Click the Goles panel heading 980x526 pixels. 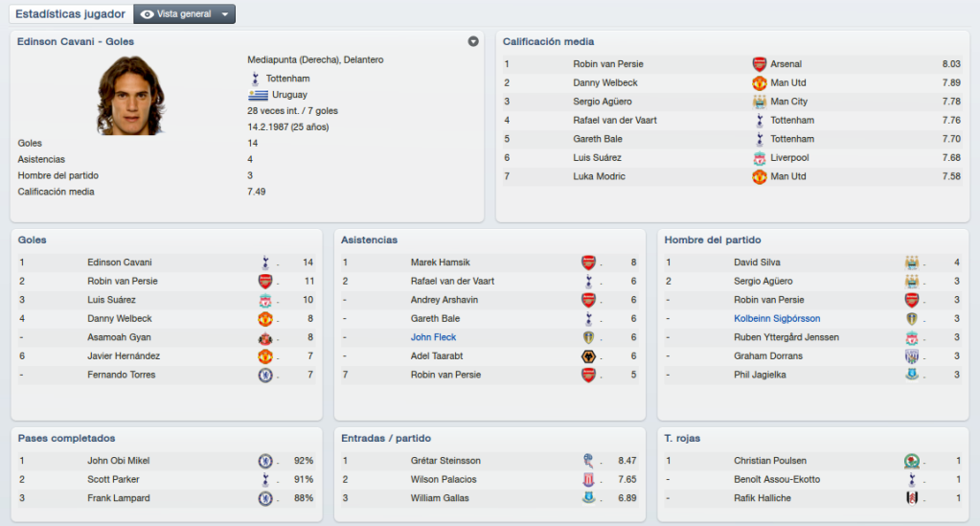coord(32,240)
